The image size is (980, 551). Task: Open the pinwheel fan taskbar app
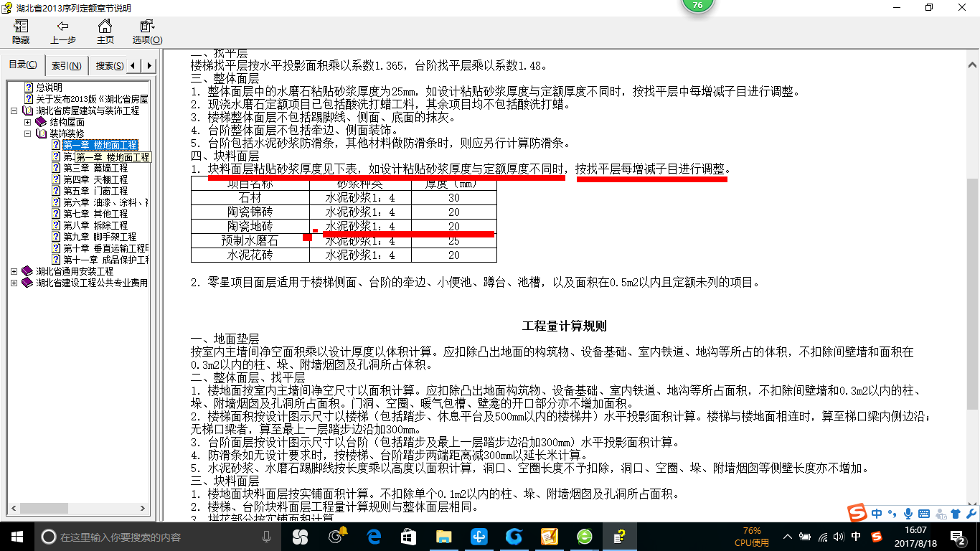300,536
